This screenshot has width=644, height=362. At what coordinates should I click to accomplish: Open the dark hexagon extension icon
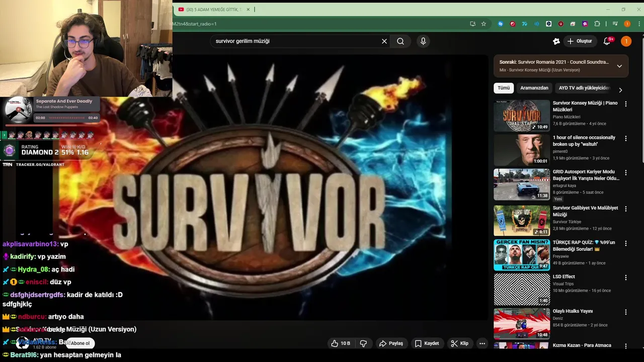click(549, 24)
